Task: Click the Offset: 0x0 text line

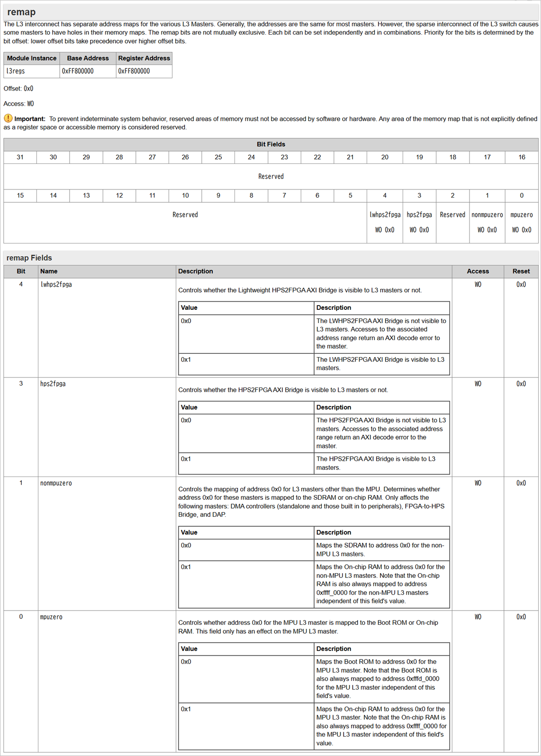Action: tap(18, 89)
